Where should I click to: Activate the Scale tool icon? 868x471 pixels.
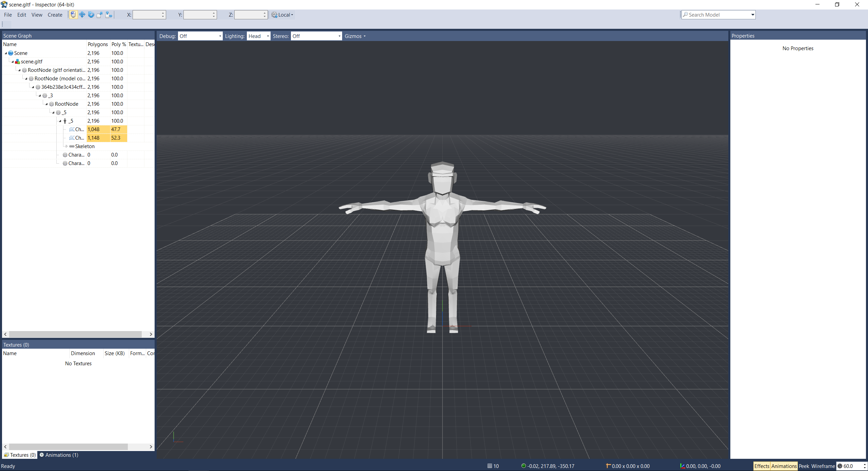pyautogui.click(x=100, y=15)
